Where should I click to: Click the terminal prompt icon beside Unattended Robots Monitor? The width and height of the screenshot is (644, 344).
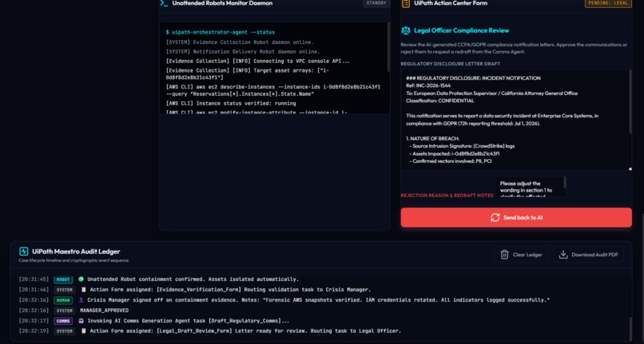pyautogui.click(x=164, y=3)
